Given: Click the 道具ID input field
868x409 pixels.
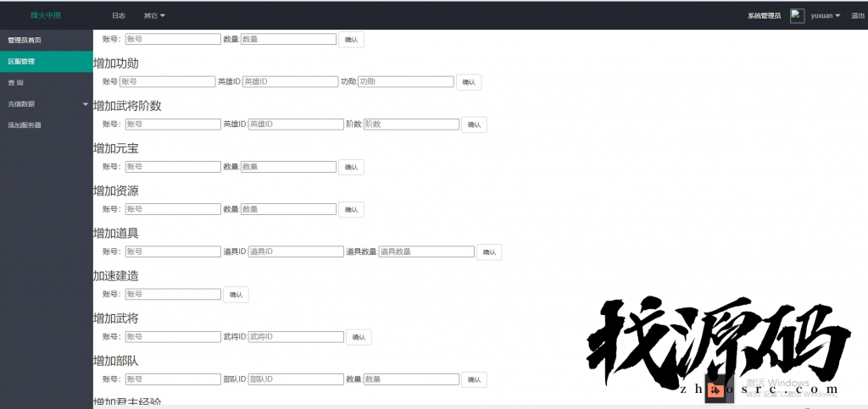Looking at the screenshot, I should [296, 252].
